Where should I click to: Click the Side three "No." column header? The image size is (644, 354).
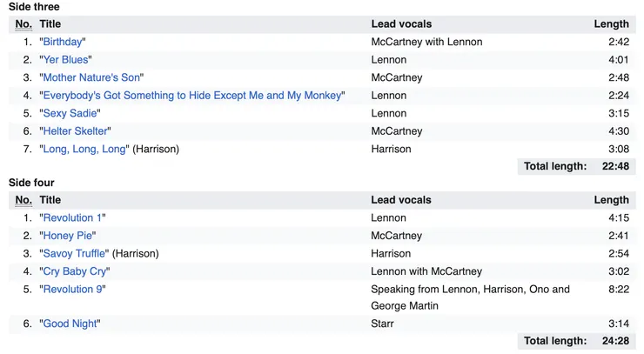[x=23, y=24]
